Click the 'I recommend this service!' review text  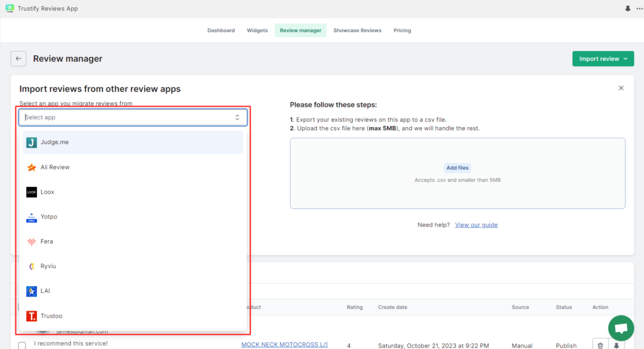(x=70, y=343)
